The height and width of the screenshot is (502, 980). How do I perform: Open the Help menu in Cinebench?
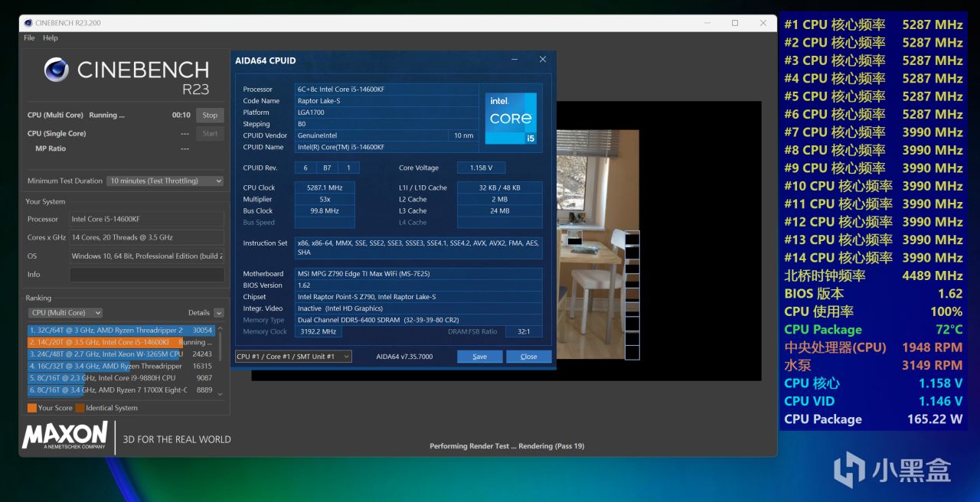51,37
